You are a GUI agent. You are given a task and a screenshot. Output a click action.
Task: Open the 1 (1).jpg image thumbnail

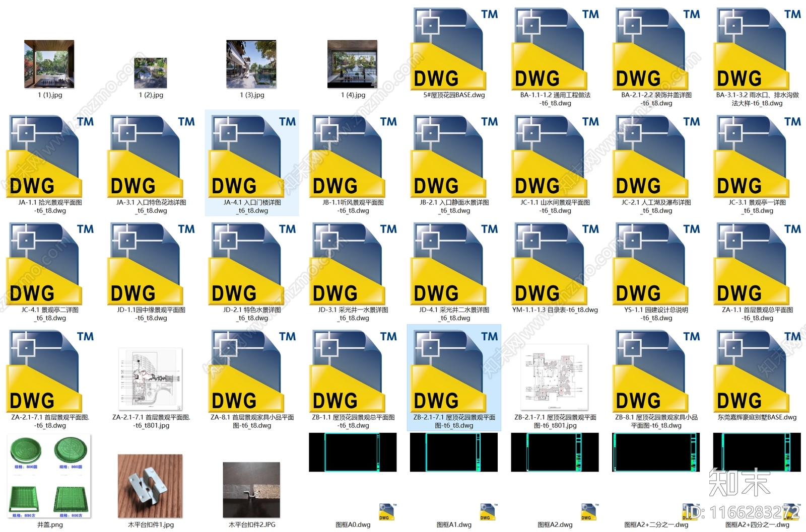49,64
